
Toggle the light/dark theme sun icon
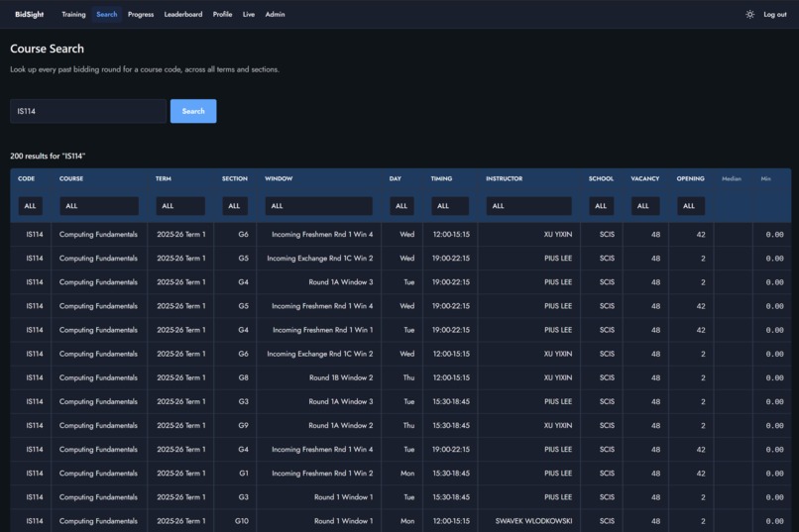tap(749, 14)
